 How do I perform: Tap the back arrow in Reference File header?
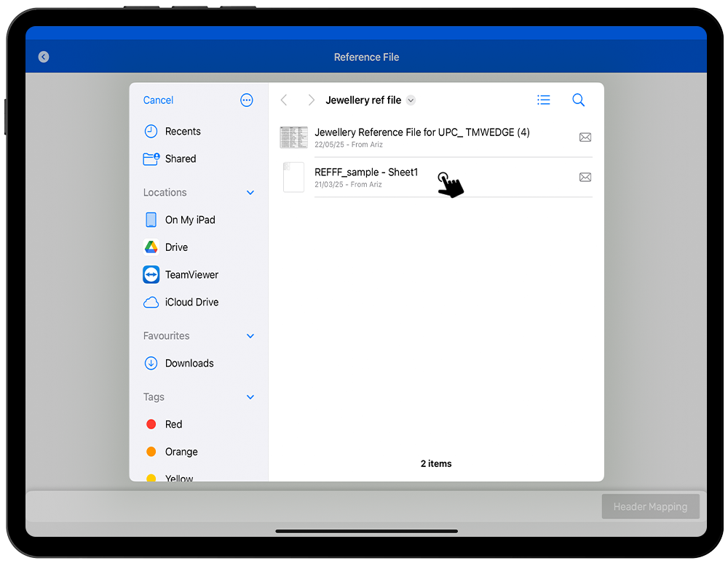point(44,57)
